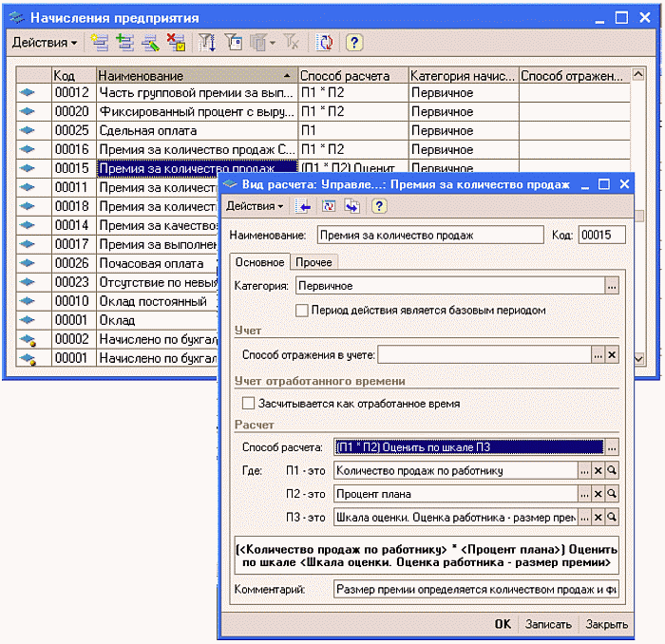Image resolution: width=665 pixels, height=644 pixels.
Task: Click the add new item icon in list toolbar
Action: click(98, 43)
